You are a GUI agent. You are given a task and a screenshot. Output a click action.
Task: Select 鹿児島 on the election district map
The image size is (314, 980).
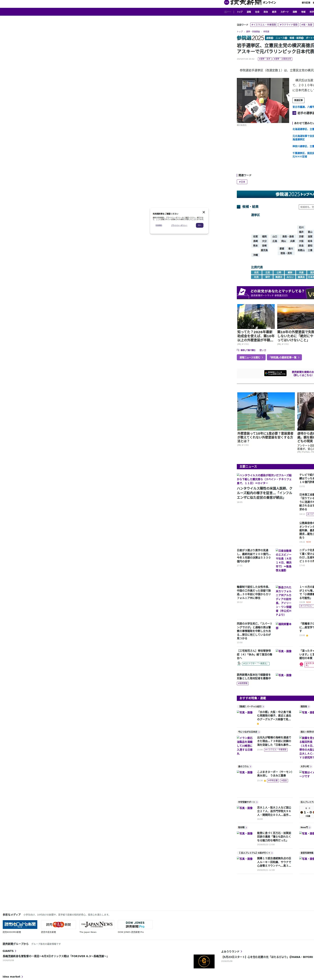(264, 250)
